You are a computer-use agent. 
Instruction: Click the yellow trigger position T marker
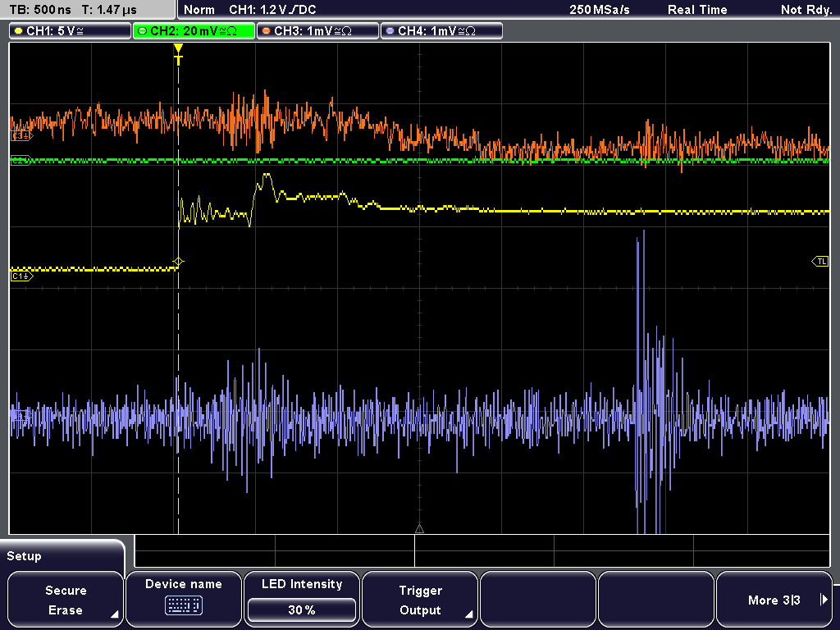[x=178, y=55]
